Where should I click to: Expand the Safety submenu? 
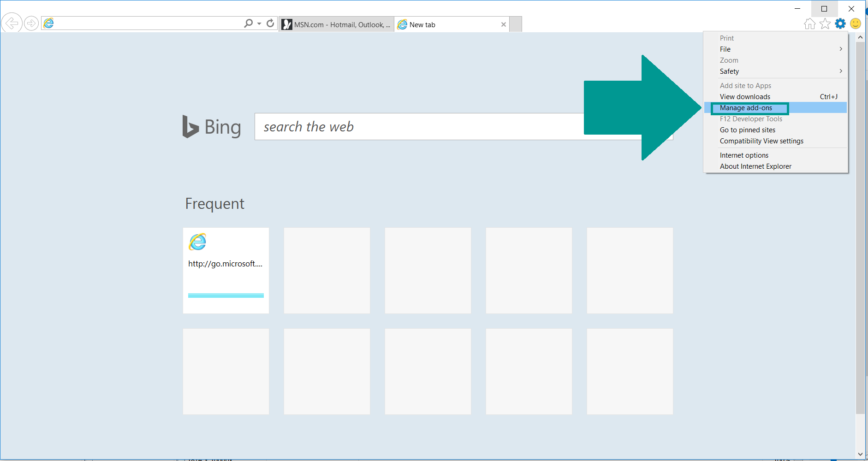(x=779, y=71)
